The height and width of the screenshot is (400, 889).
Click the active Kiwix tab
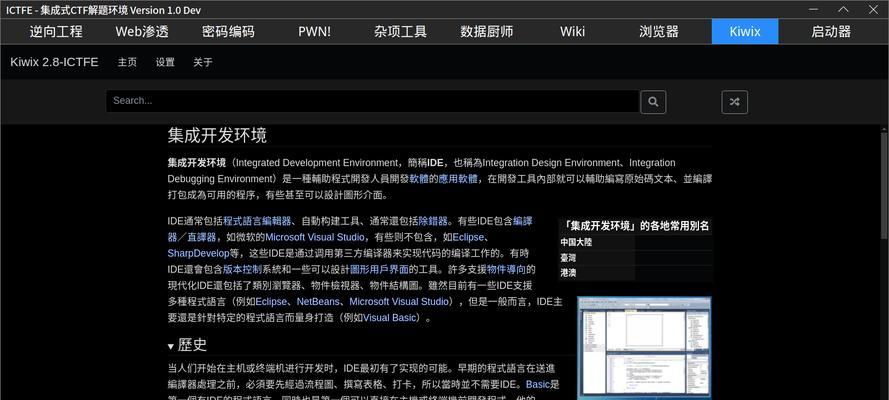(745, 31)
